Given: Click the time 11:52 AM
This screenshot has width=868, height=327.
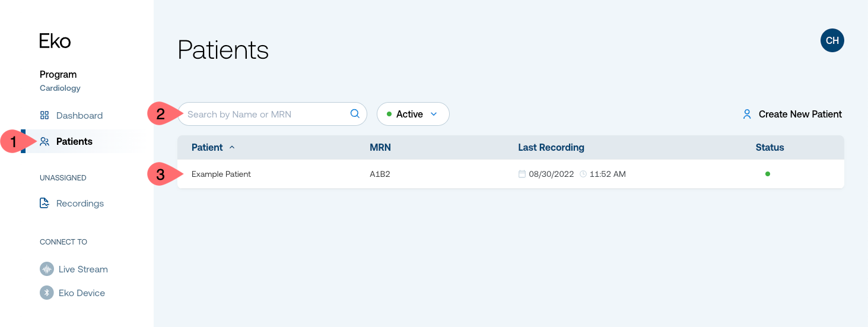Looking at the screenshot, I should (x=608, y=174).
